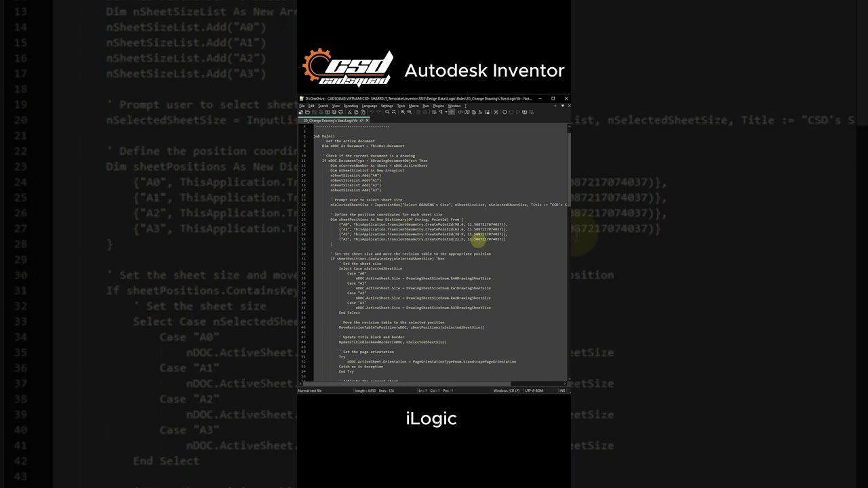Click the Stop Recording square icon
Image resolution: width=868 pixels, height=488 pixels.
(x=511, y=112)
